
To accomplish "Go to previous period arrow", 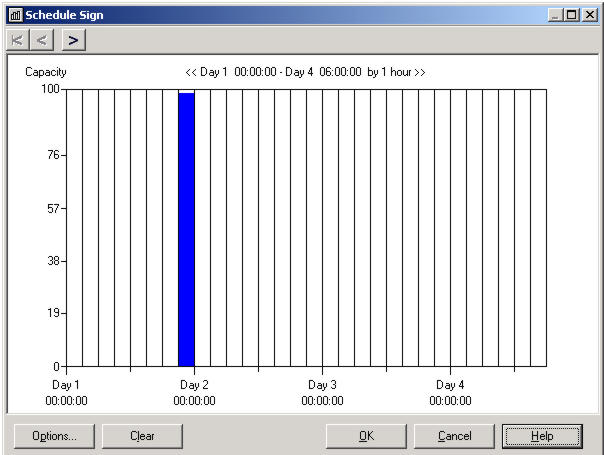I will 42,40.
